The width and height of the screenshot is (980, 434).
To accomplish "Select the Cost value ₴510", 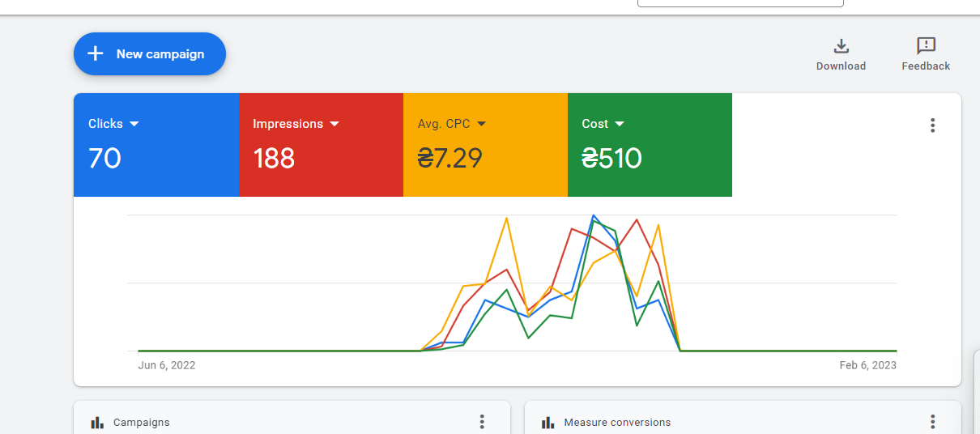I will pos(611,158).
